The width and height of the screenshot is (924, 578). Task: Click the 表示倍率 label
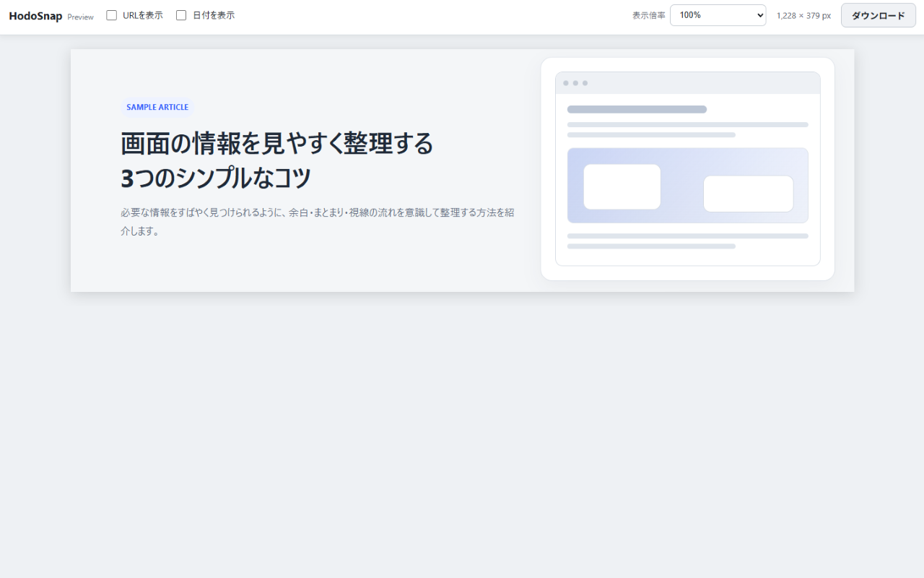(x=648, y=15)
